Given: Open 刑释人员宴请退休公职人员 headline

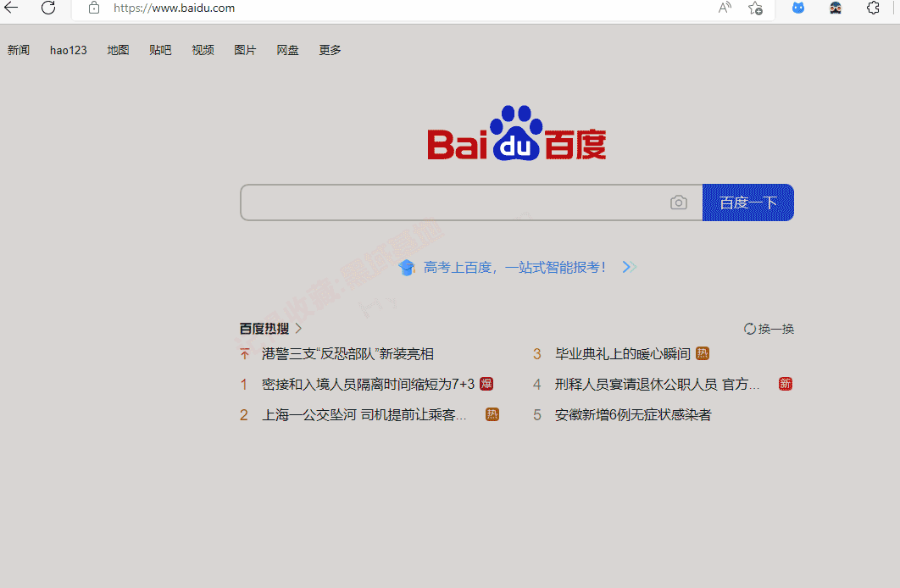Looking at the screenshot, I should tap(658, 385).
